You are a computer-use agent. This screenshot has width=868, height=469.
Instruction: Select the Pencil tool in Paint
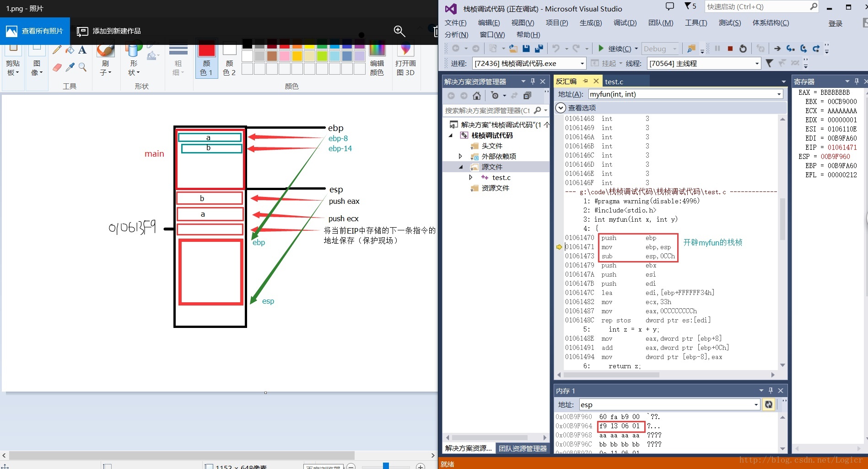(57, 50)
